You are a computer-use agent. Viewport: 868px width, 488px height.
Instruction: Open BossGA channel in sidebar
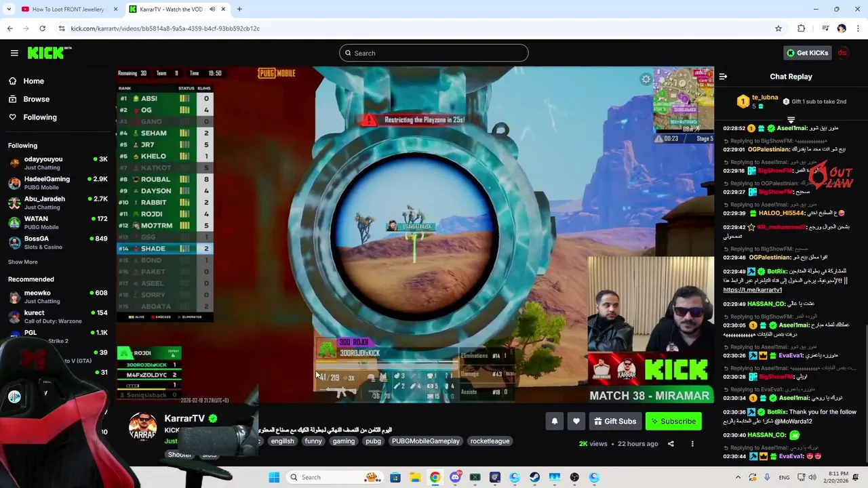[58, 242]
